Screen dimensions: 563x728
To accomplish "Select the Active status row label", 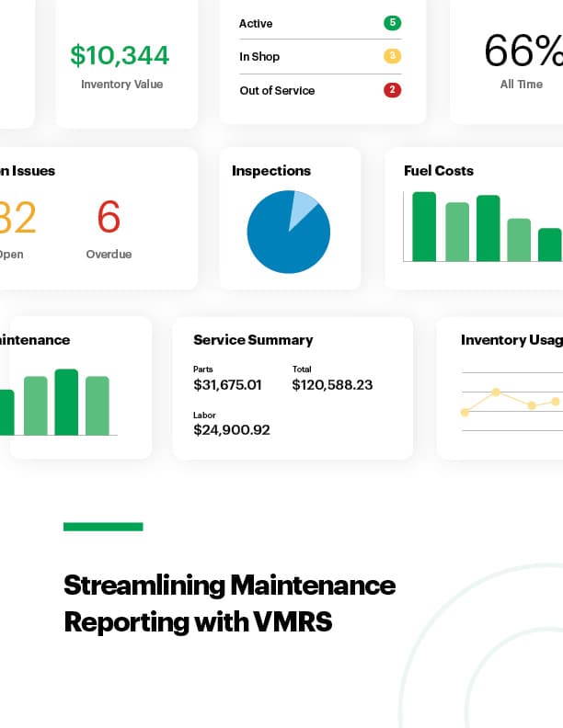I will tap(256, 24).
